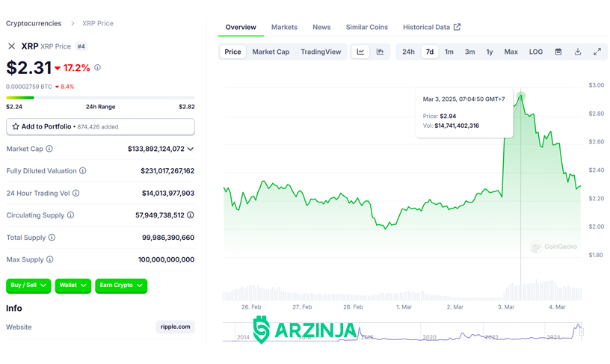The width and height of the screenshot is (610, 364).
Task: Toggle LOG scale on chart
Action: [536, 52]
